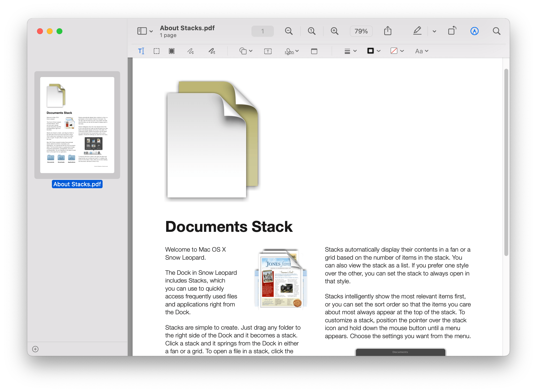Open the Text Style Aa menu
Viewport: 537px width, 392px height.
click(422, 51)
